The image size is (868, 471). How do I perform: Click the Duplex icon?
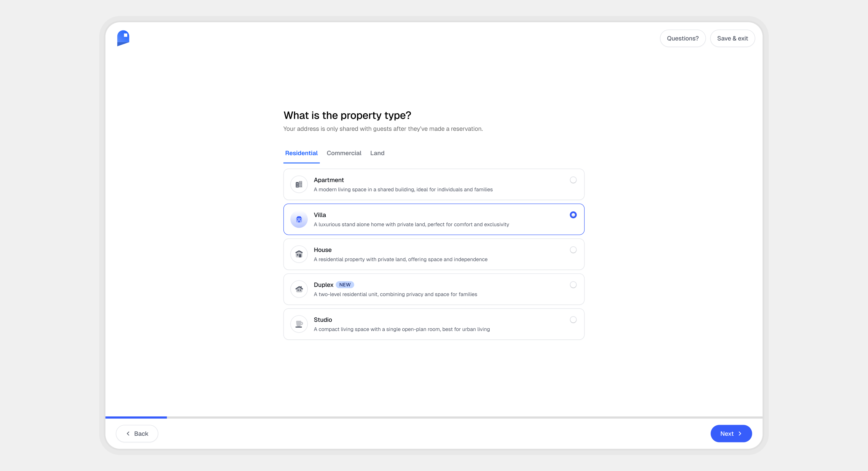(299, 289)
